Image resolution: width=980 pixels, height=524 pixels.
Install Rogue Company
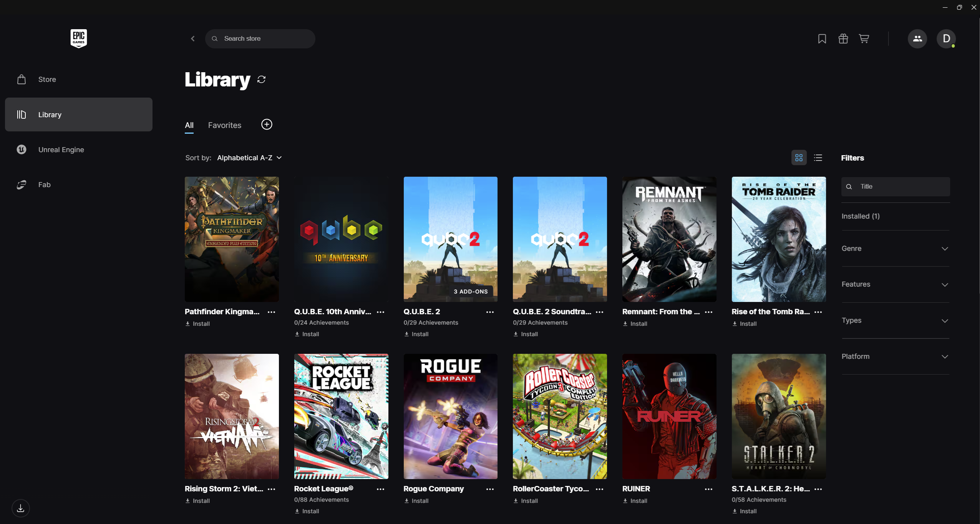416,501
